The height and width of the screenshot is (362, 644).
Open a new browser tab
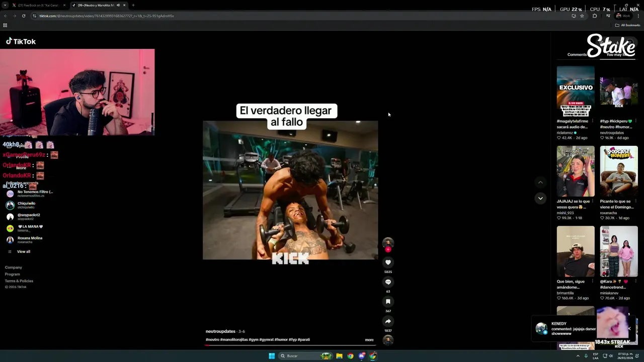[x=133, y=5]
